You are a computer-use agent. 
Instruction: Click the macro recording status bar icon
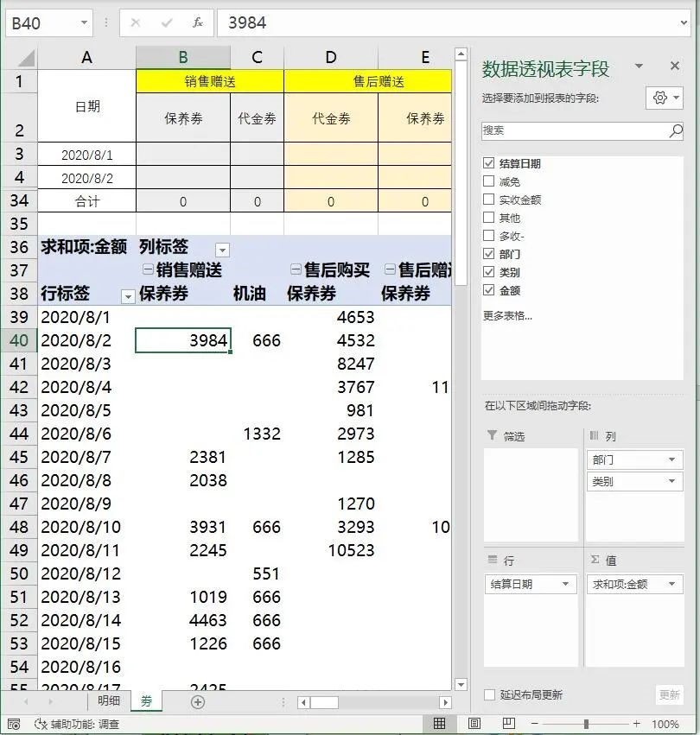[x=14, y=724]
